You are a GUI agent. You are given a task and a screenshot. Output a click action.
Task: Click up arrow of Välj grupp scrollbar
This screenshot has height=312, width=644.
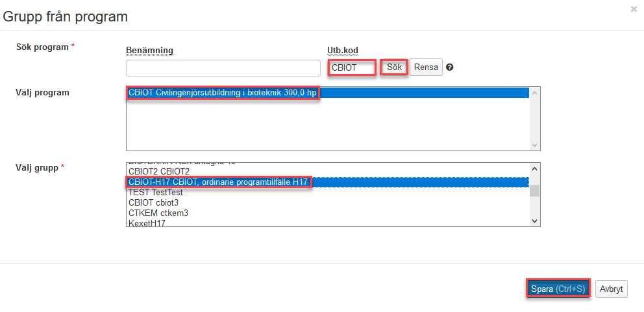pos(535,167)
